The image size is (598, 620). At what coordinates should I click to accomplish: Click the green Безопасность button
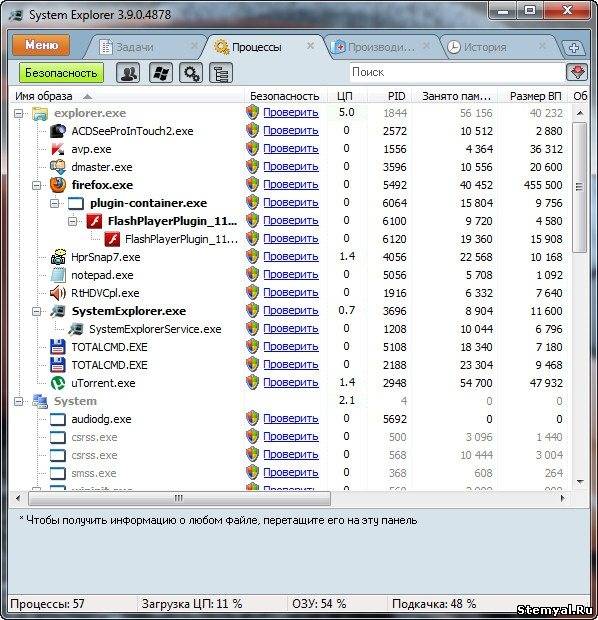click(61, 73)
